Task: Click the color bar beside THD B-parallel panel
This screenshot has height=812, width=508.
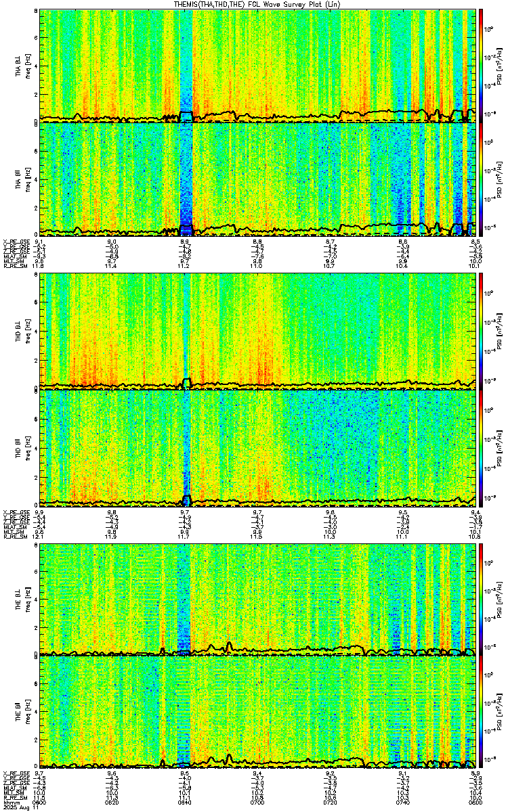Action: (482, 447)
